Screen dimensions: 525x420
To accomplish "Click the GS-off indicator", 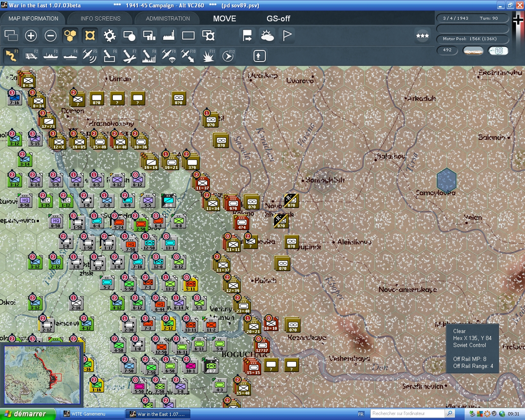I will coord(278,18).
